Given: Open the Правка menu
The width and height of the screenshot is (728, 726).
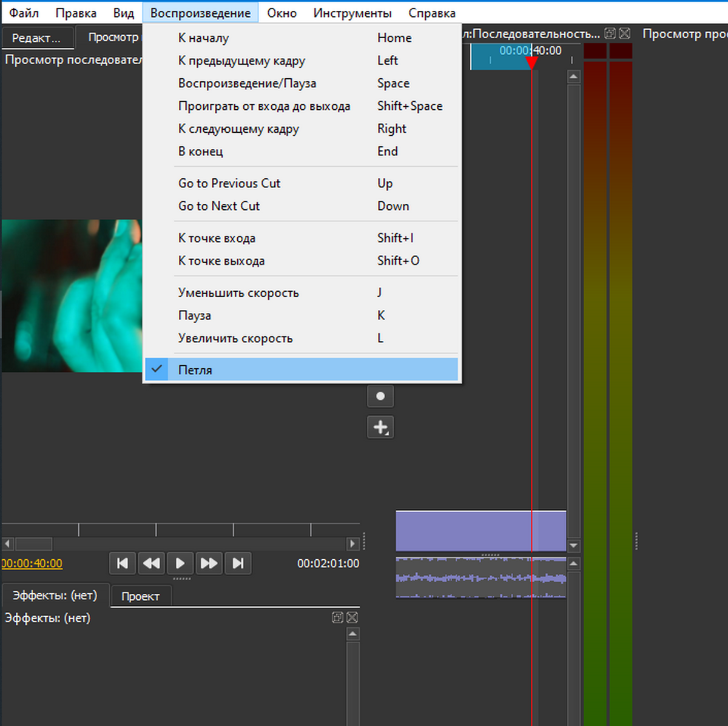Looking at the screenshot, I should click(76, 13).
